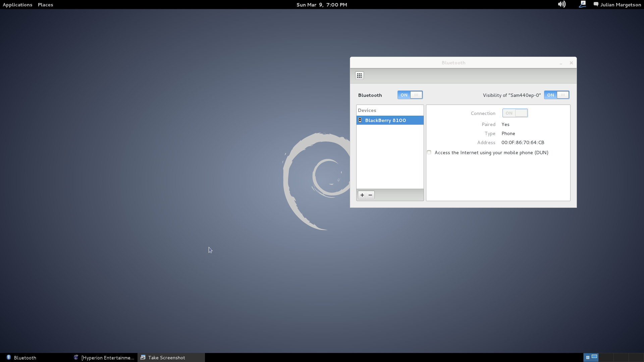The height and width of the screenshot is (362, 644).
Task: Select BlackBerry 8100 in Devices list
Action: [x=386, y=120]
